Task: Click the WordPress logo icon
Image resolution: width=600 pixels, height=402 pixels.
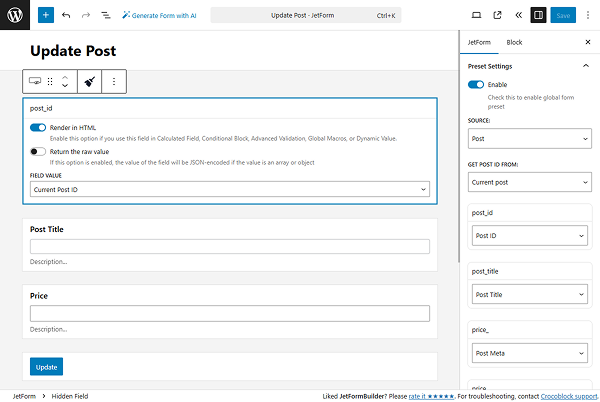Action: 15,15
